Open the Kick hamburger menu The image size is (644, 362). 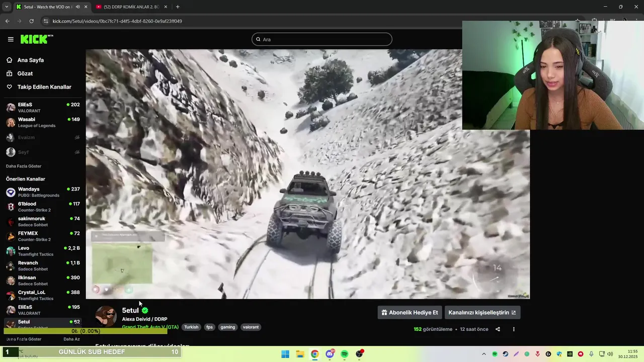tap(11, 39)
